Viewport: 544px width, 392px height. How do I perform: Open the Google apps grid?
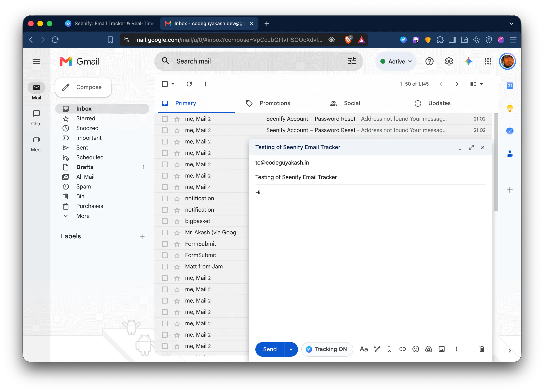point(488,61)
